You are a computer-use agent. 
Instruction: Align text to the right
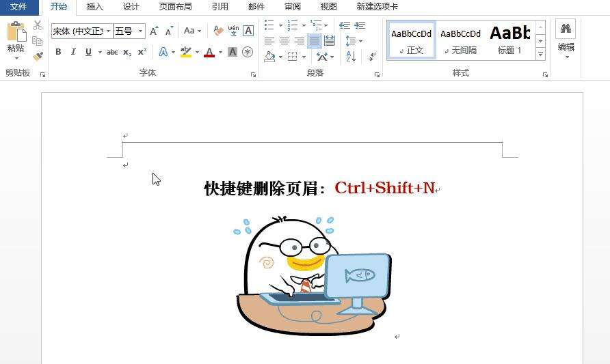[299, 41]
